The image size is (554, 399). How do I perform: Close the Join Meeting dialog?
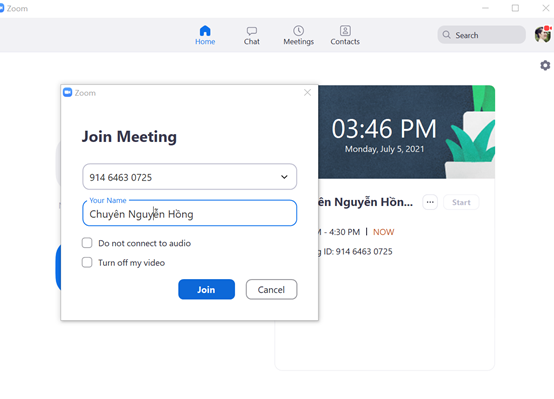[307, 93]
